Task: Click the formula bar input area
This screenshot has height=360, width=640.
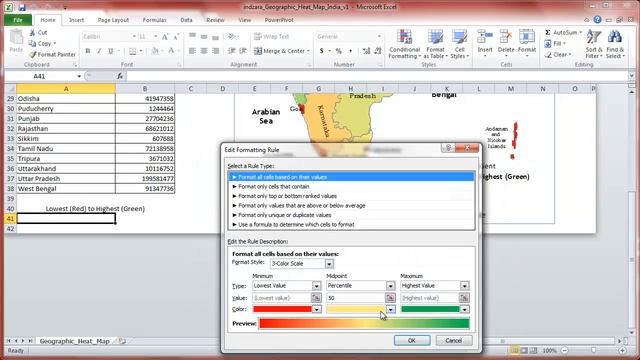Action: (377, 76)
